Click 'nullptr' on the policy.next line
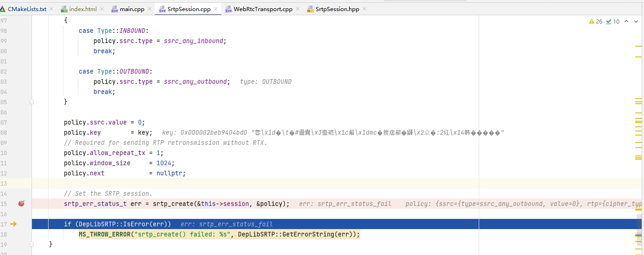 click(169, 173)
